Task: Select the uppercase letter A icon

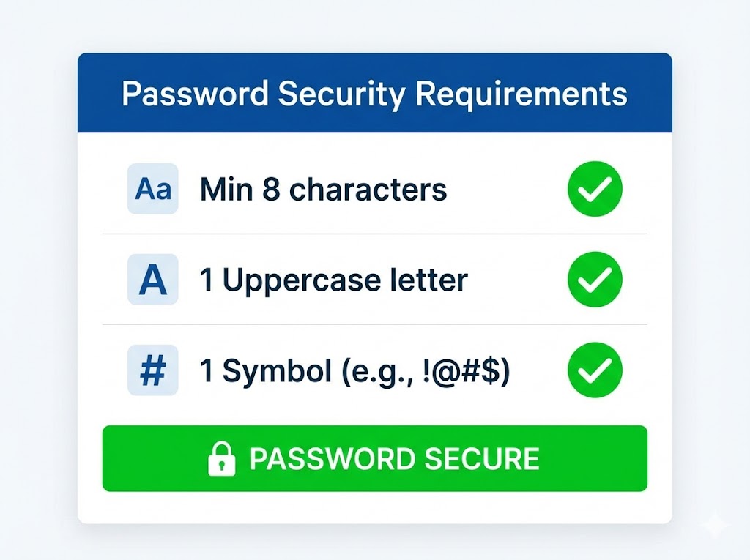Action: 152,279
